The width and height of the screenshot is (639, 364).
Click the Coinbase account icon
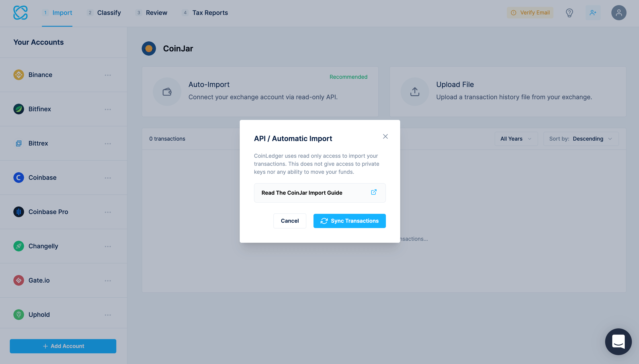coord(18,178)
